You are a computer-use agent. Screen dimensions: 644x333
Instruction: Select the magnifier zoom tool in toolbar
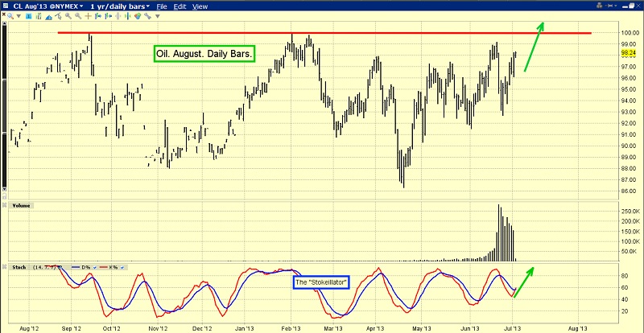[x=10, y=16]
